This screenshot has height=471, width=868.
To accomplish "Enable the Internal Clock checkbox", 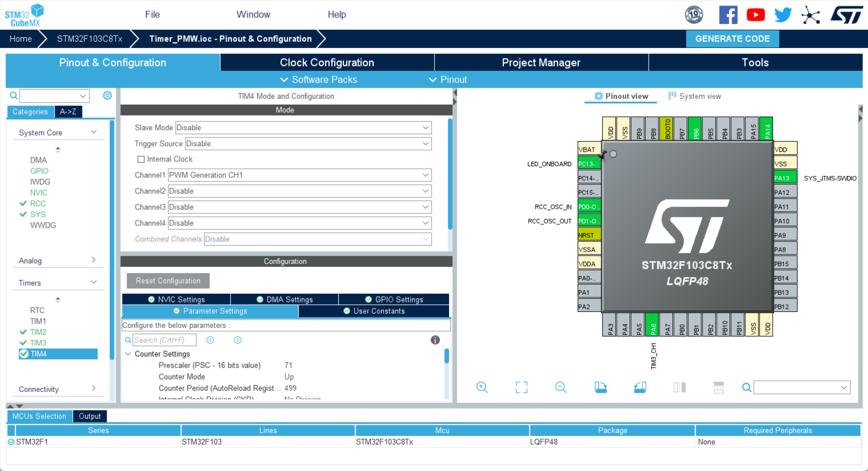I will coord(141,159).
